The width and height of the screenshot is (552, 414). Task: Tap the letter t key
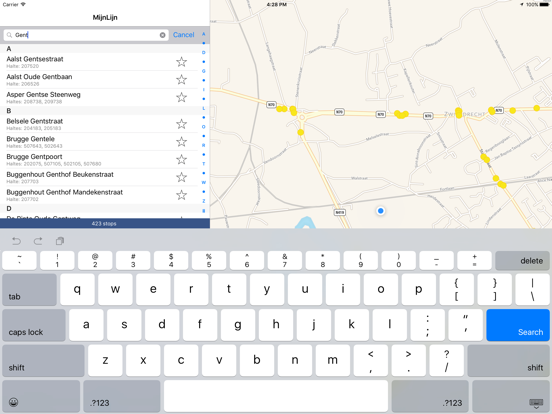pyautogui.click(x=229, y=290)
